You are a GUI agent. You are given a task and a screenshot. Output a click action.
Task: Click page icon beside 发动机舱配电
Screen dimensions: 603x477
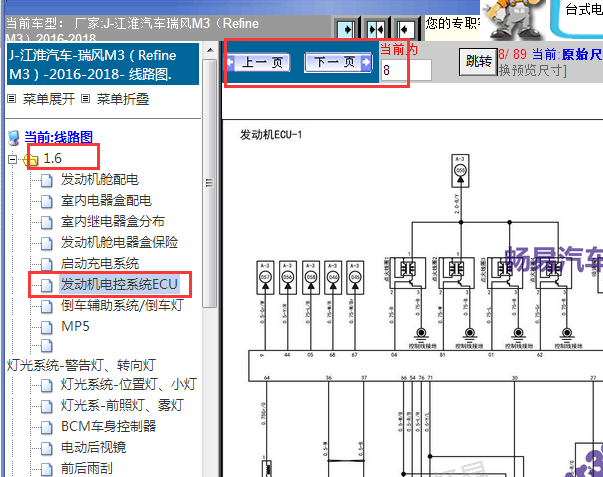coord(47,180)
